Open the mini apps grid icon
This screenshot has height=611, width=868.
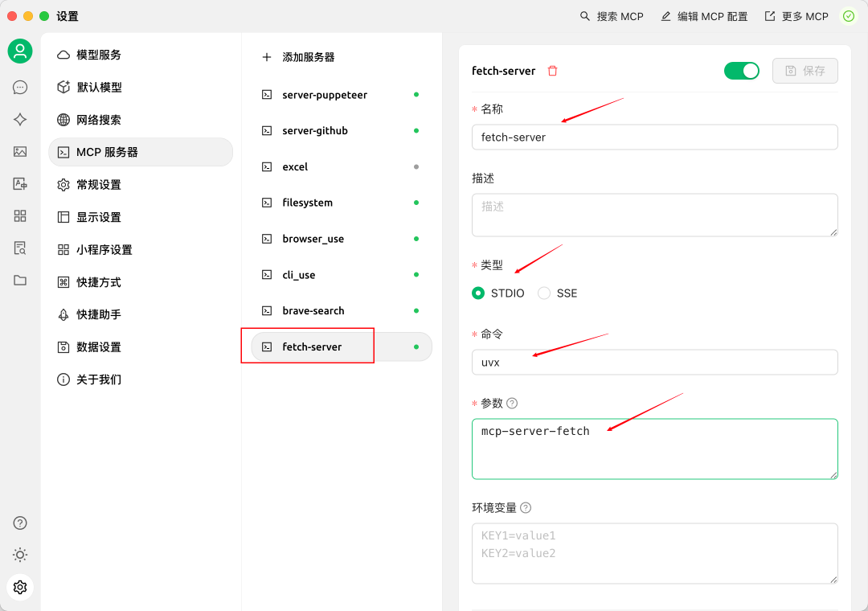[x=19, y=215]
